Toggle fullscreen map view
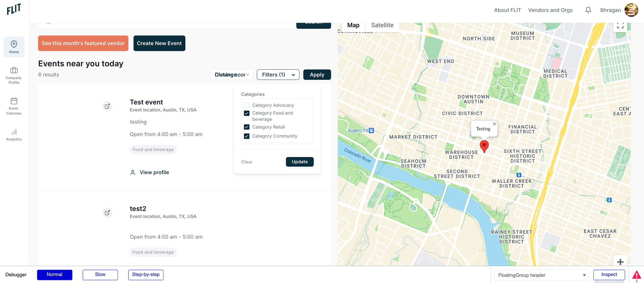 (x=620, y=25)
